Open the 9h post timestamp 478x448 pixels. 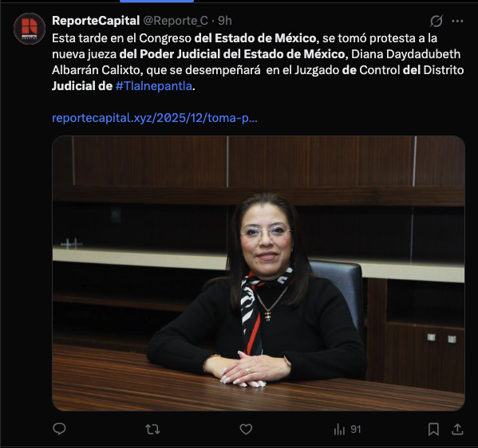(225, 21)
